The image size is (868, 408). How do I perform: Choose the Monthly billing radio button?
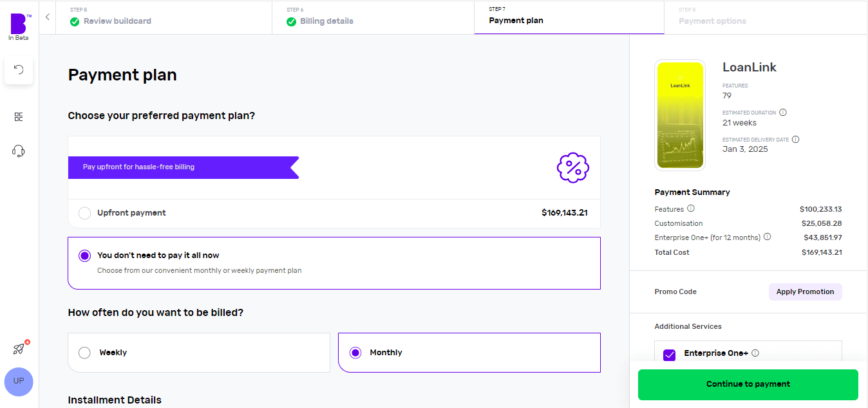(x=355, y=353)
